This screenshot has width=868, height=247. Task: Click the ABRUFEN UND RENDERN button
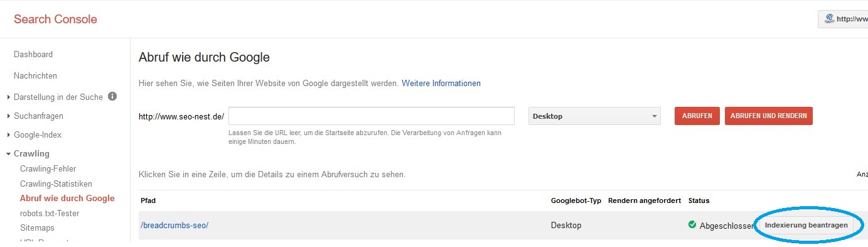(769, 116)
